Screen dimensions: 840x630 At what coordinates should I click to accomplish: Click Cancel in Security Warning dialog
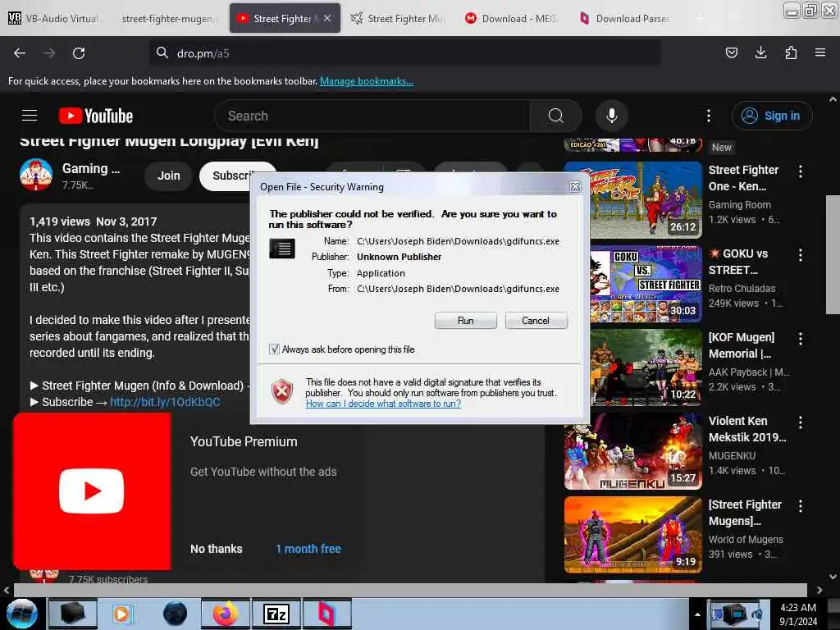click(536, 321)
